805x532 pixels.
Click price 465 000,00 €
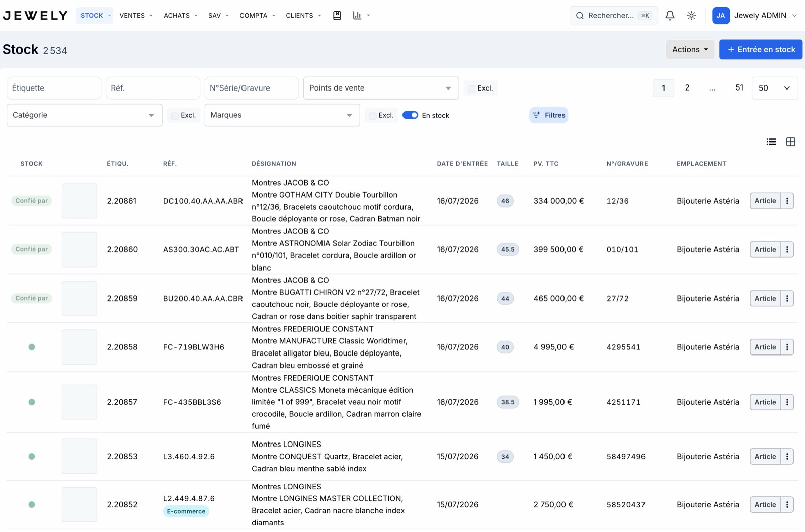coord(558,298)
